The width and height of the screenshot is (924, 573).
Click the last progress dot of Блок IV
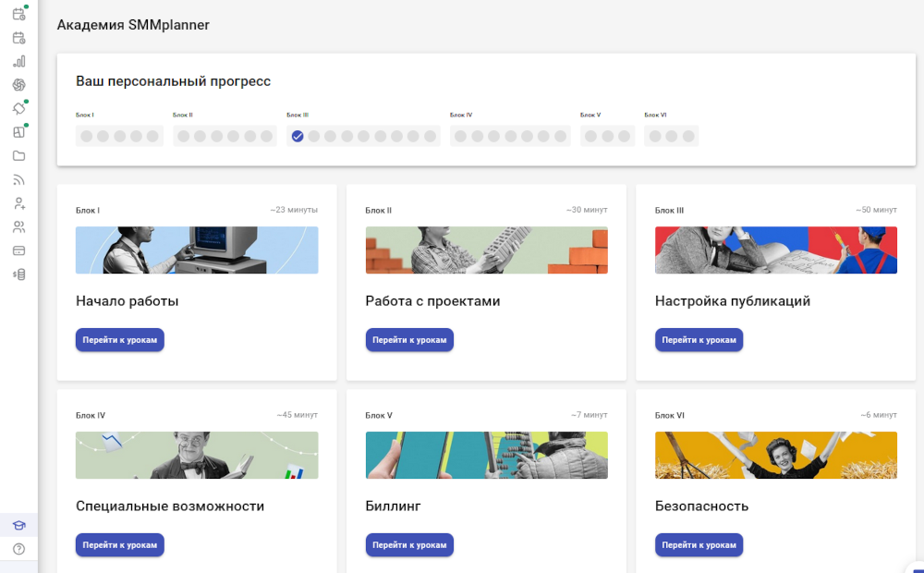click(x=561, y=136)
